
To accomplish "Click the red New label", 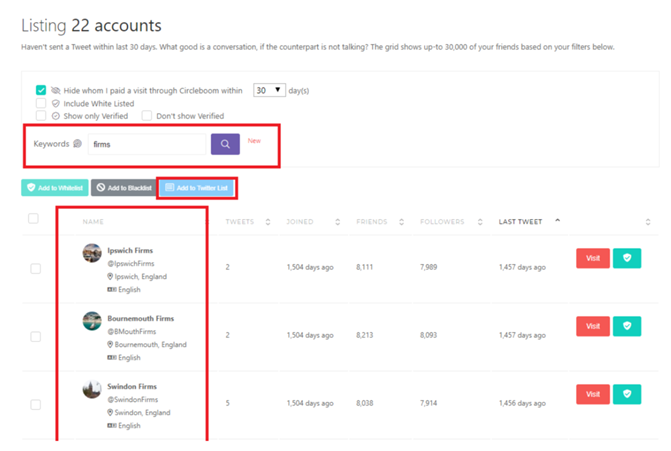I will [x=254, y=141].
